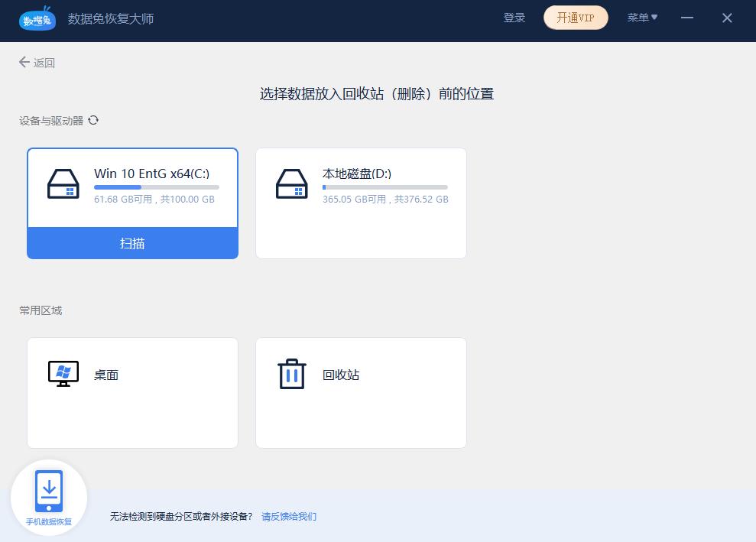Click the 返回 back arrow
Viewport: 756px width, 542px height.
click(x=24, y=62)
